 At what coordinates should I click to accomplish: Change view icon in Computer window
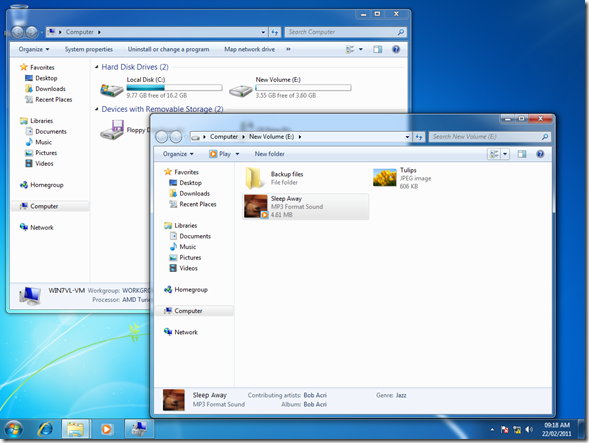point(350,49)
